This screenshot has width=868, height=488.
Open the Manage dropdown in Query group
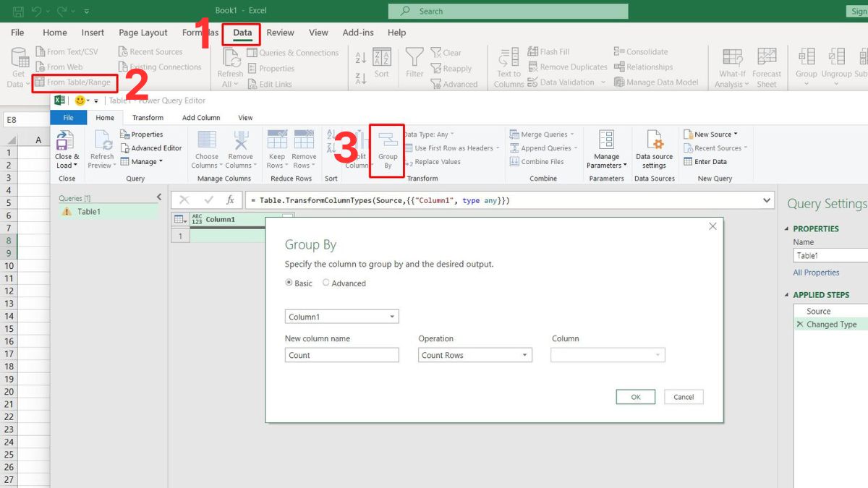point(142,162)
